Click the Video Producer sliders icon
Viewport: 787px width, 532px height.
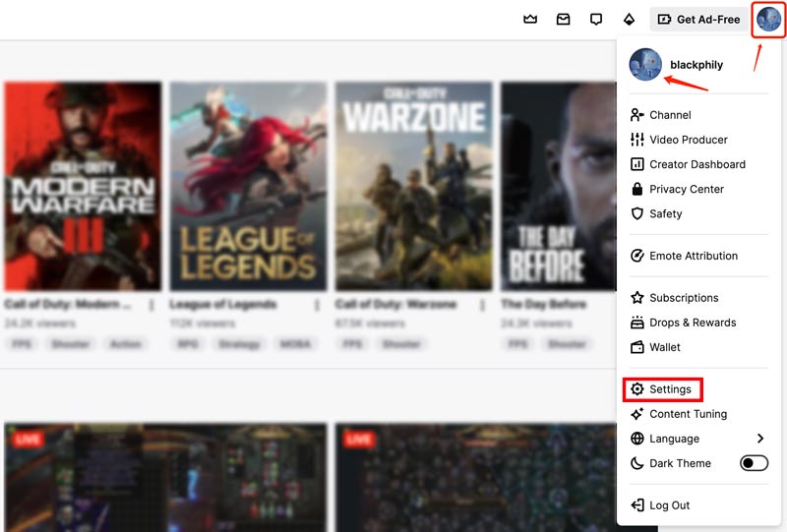click(x=636, y=140)
